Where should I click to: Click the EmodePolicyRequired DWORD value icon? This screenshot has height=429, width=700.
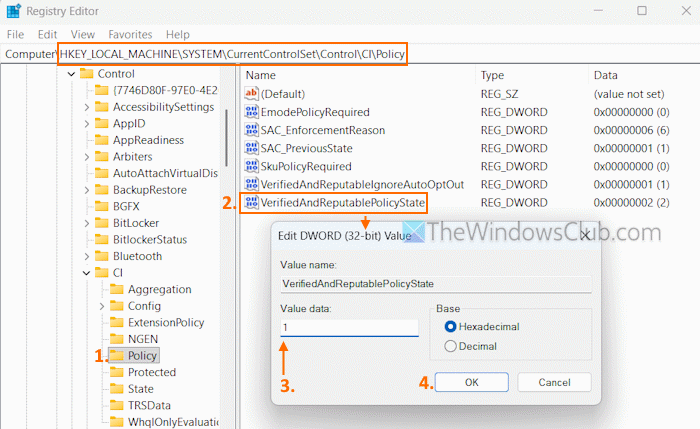coord(251,112)
